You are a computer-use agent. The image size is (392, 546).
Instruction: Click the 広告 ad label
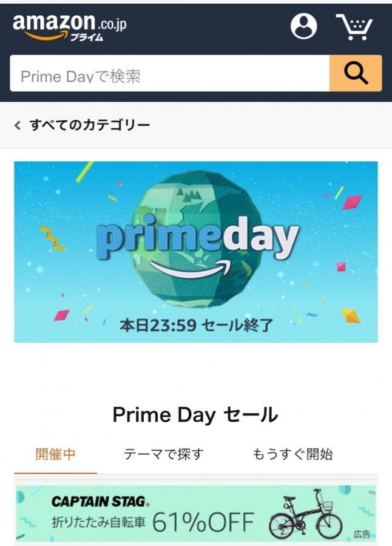362,534
